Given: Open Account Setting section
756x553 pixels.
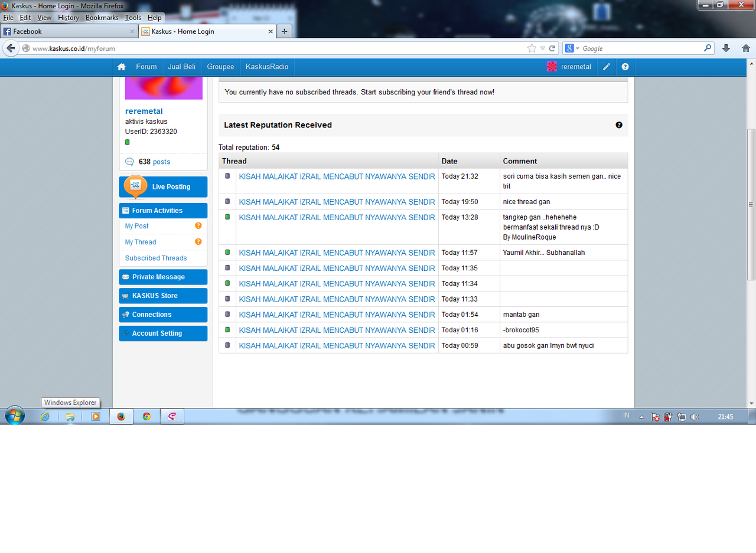Looking at the screenshot, I should [x=163, y=333].
